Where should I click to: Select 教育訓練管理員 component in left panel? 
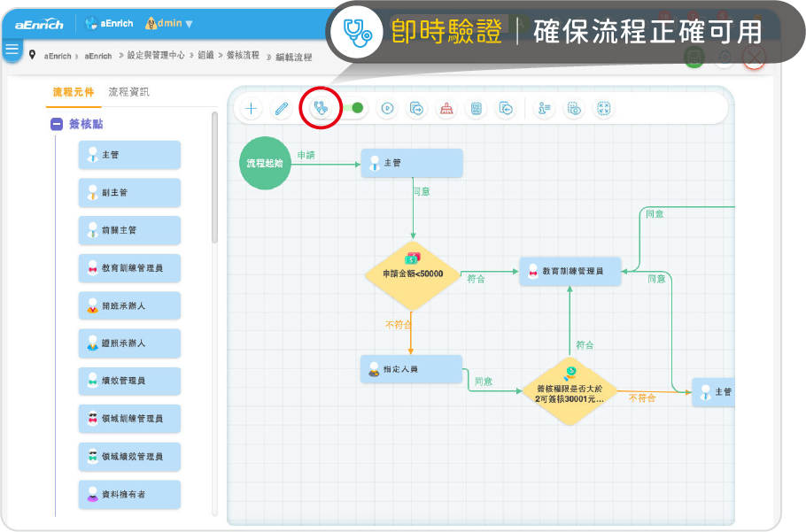pos(129,268)
